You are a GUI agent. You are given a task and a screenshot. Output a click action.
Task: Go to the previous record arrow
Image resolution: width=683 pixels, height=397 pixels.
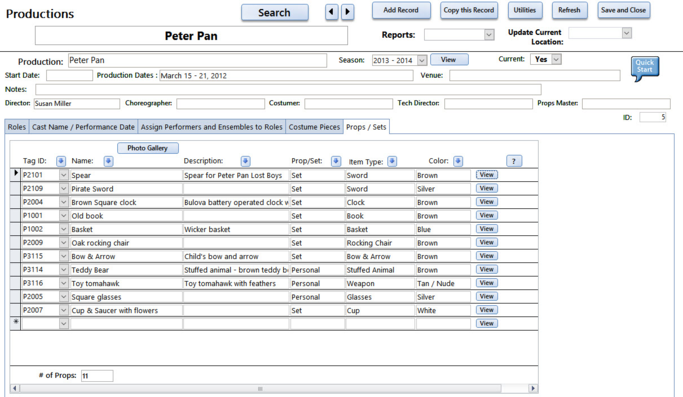coord(331,12)
